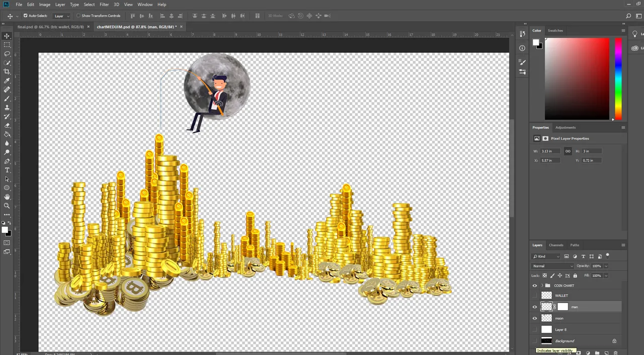The height and width of the screenshot is (355, 644).
Task: Open the Search icon at top right
Action: coord(628,16)
